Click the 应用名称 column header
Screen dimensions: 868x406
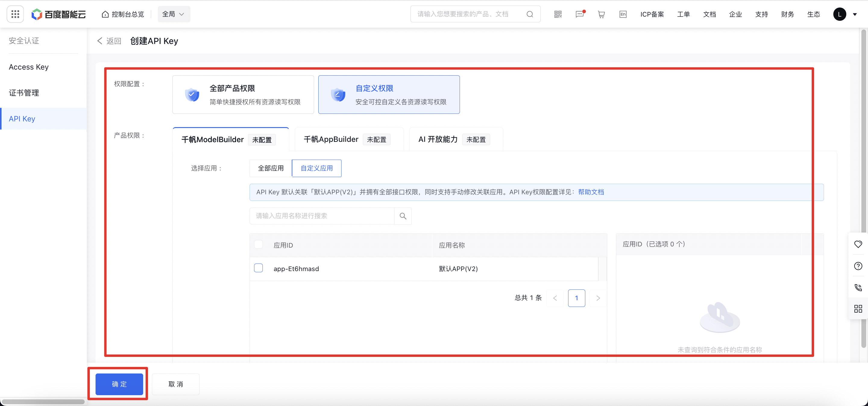pos(451,245)
